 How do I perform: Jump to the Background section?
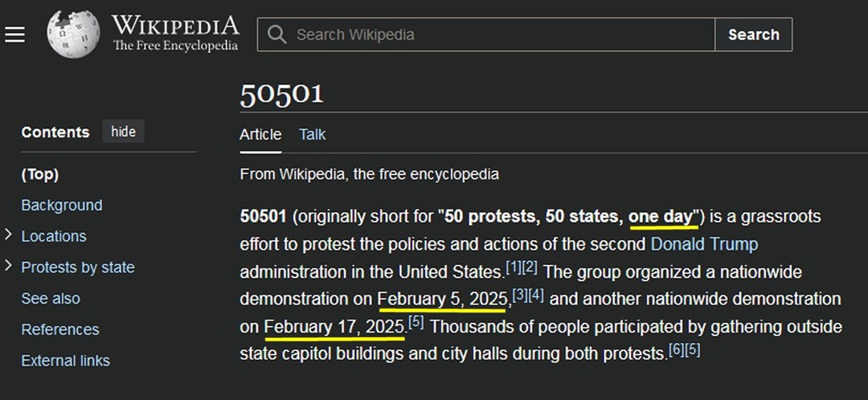tap(61, 206)
